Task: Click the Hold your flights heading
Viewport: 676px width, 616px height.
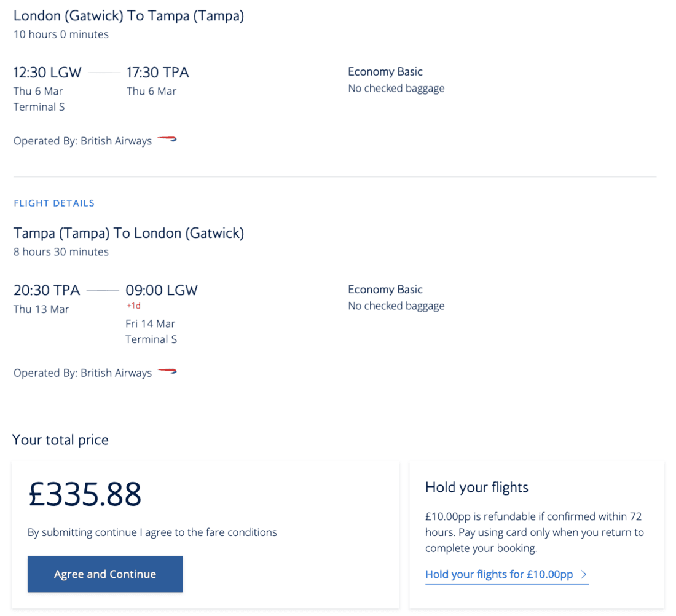Action: (x=476, y=488)
